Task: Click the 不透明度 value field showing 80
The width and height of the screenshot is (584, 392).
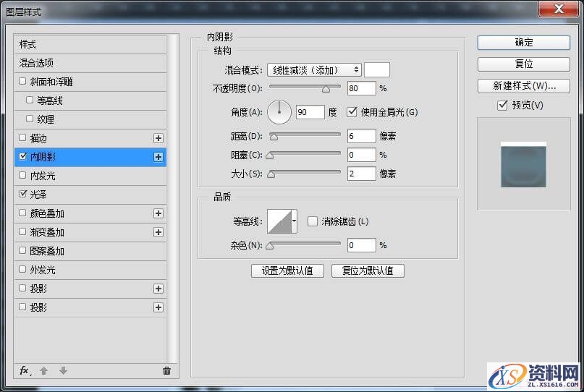Action: 361,88
